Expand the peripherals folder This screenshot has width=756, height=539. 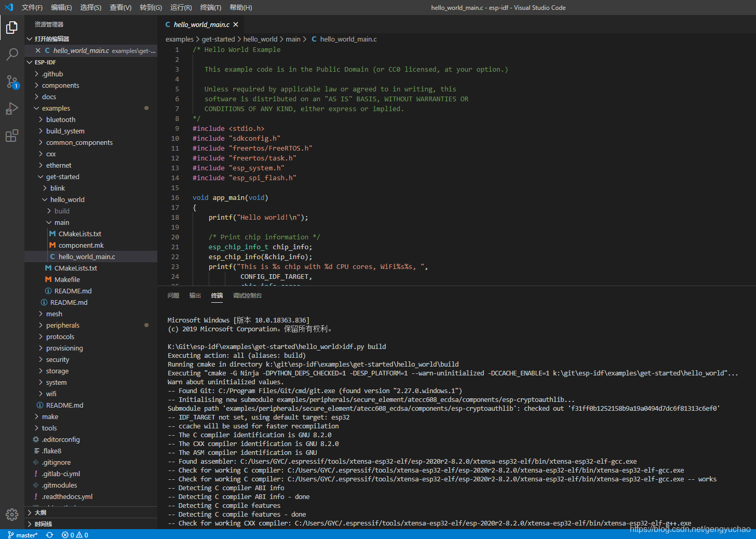point(91,325)
